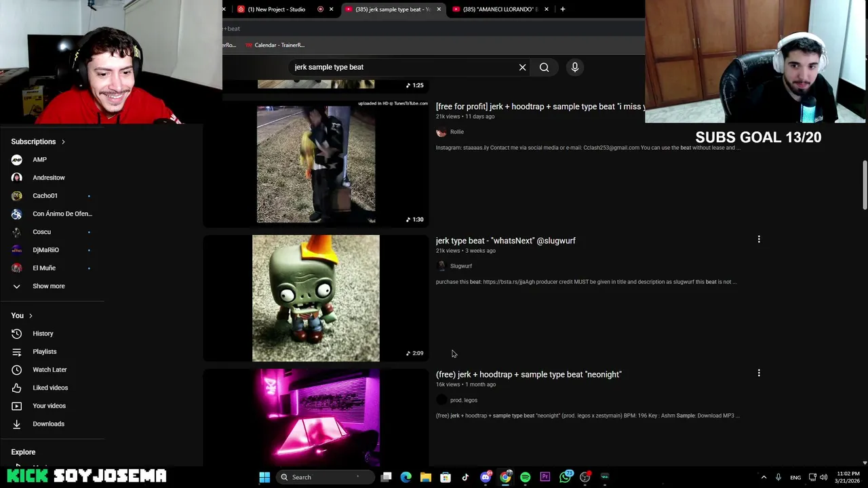Open Windows Start menu
The width and height of the screenshot is (868, 488).
pos(264,477)
